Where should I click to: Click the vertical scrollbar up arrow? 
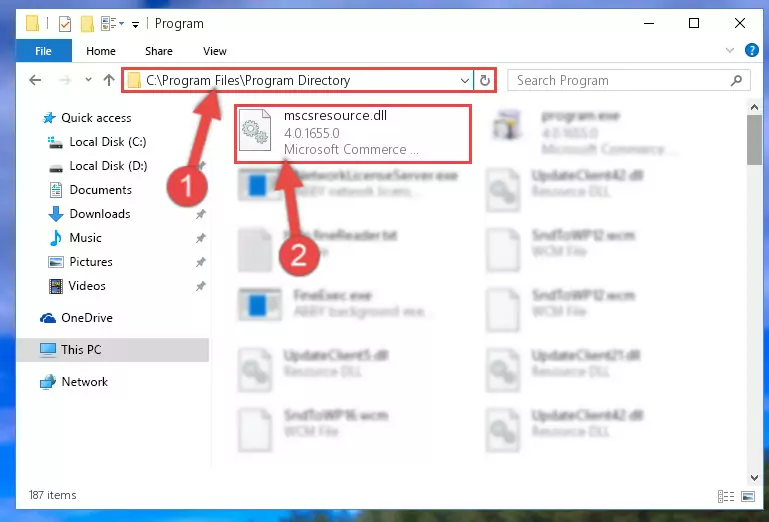(754, 107)
